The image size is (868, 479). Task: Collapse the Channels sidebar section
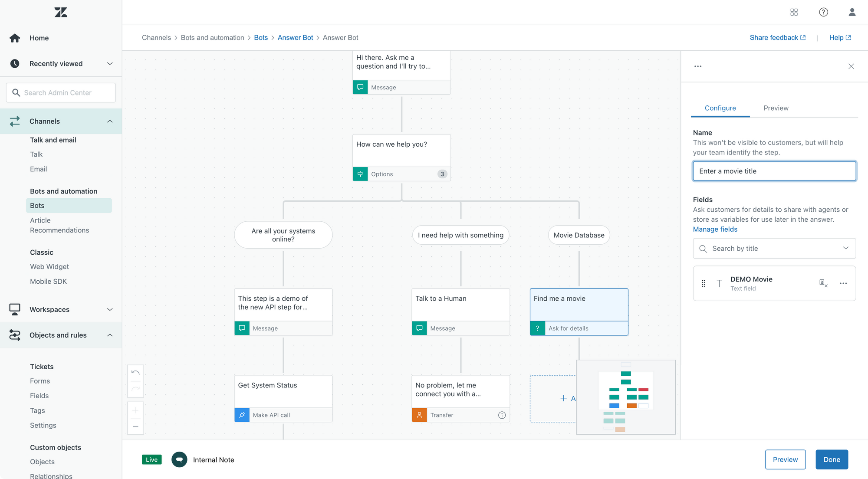pos(110,121)
